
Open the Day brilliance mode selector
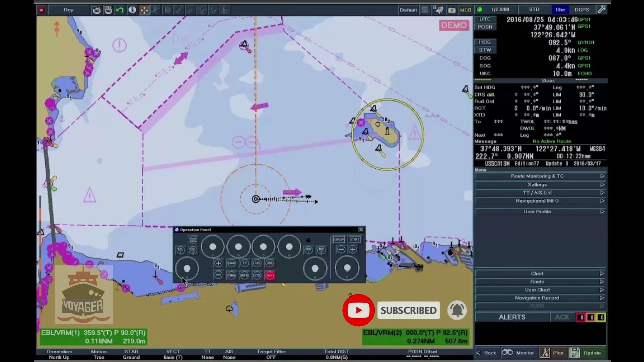(x=68, y=10)
